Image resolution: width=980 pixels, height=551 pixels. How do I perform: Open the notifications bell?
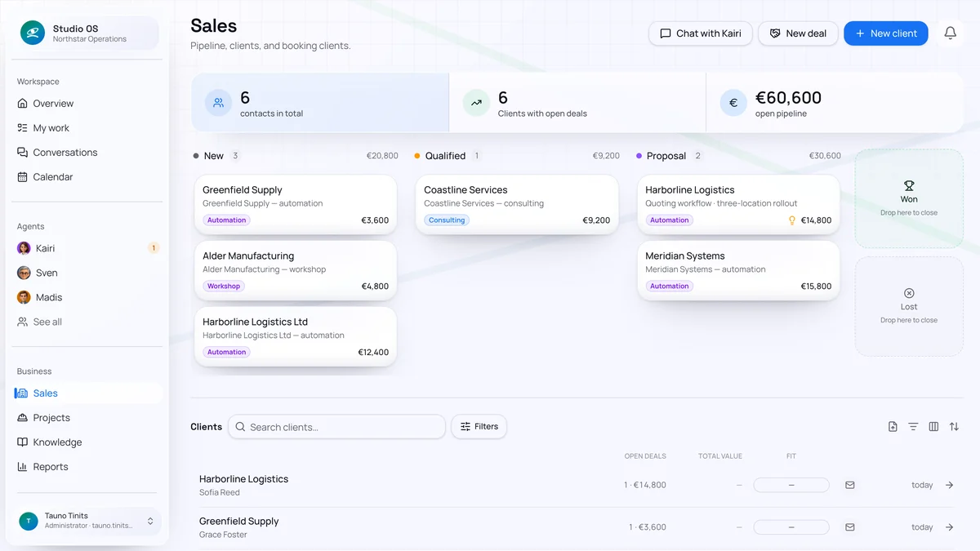(950, 33)
